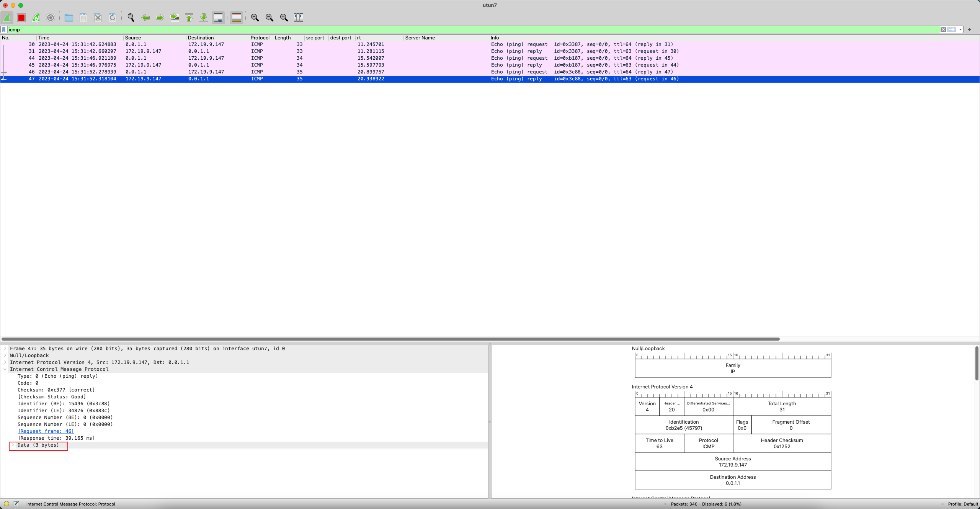The width and height of the screenshot is (980, 509).
Task: Add a display filter button with plus
Action: 970,29
